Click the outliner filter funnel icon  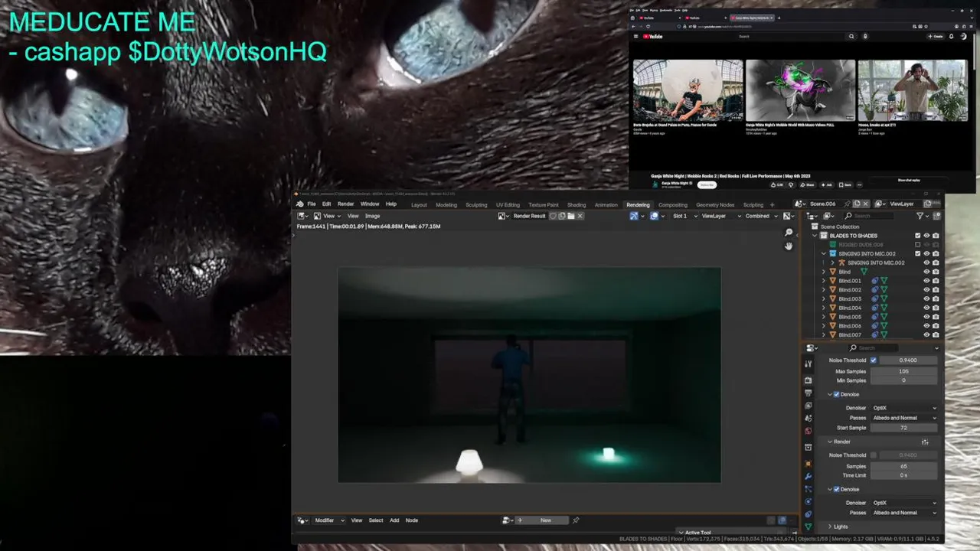[921, 216]
